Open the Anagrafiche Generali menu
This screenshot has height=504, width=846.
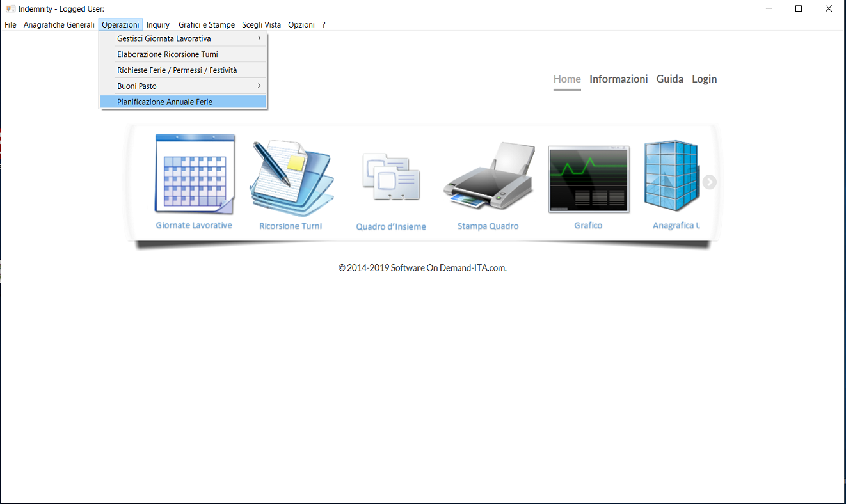point(59,24)
